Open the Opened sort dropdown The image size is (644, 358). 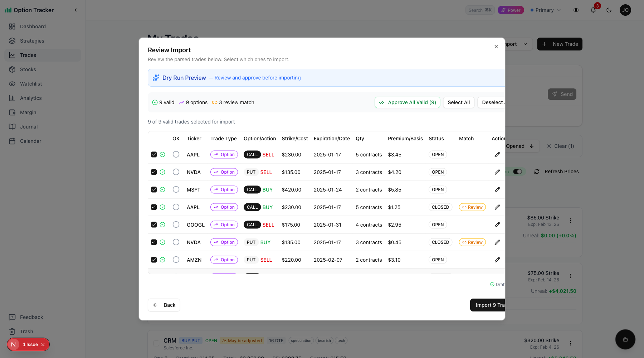519,146
